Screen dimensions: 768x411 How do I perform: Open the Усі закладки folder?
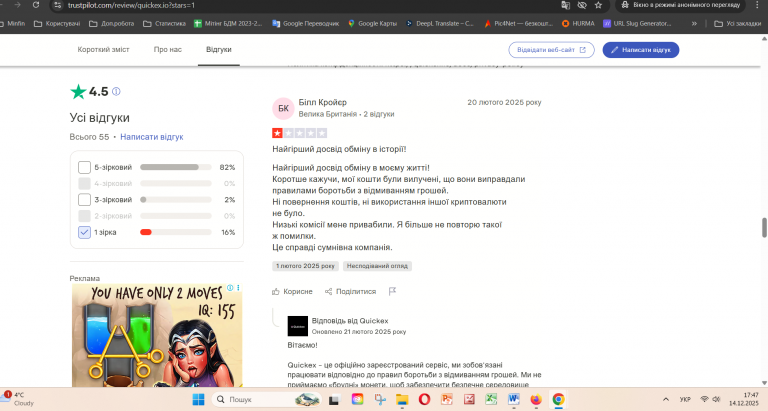[x=738, y=23]
